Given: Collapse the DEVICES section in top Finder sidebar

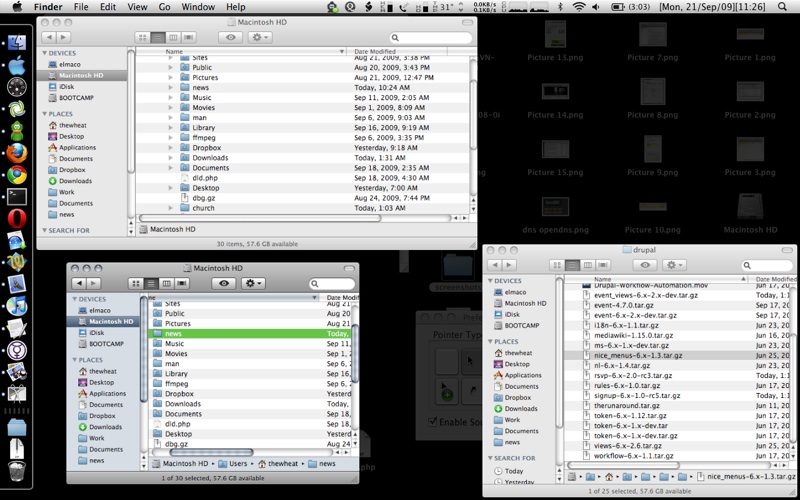Looking at the screenshot, I should click(44, 53).
